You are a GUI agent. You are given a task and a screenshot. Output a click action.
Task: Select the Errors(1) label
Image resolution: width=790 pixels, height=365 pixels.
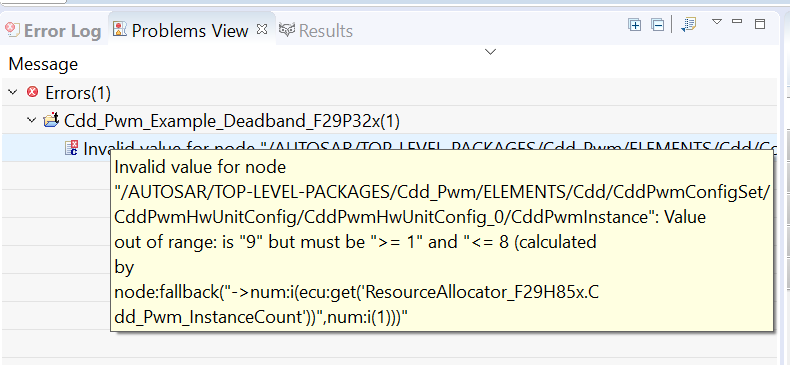(78, 93)
